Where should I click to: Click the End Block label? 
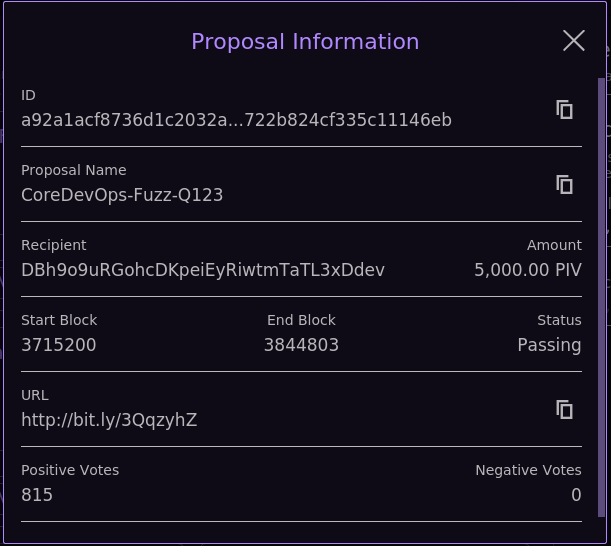301,320
